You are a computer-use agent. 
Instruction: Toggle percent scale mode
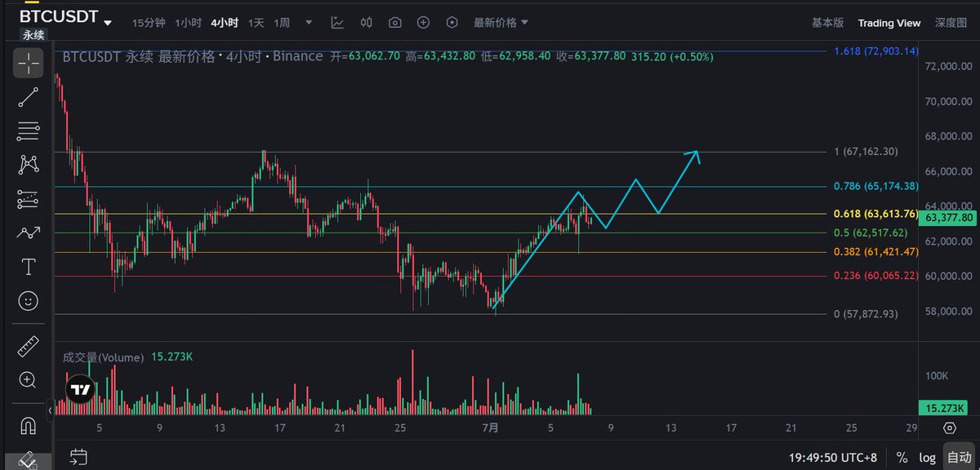click(902, 457)
